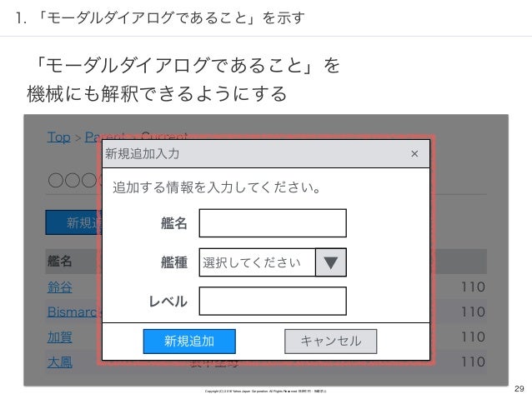The width and height of the screenshot is (532, 399).
Task: Open the Parent breadcrumb link
Action: click(x=93, y=137)
